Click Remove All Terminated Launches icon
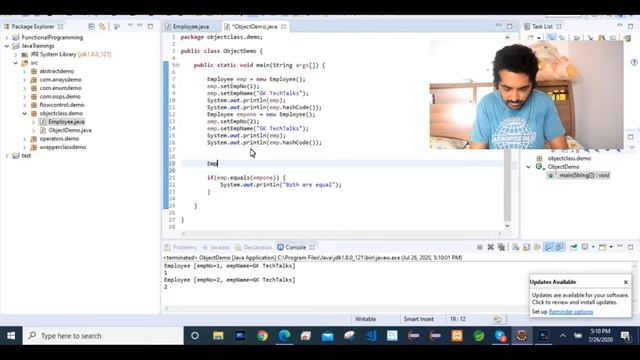 [x=501, y=247]
